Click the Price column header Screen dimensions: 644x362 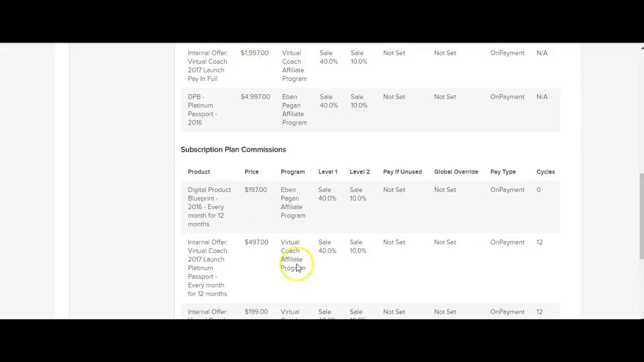(252, 171)
